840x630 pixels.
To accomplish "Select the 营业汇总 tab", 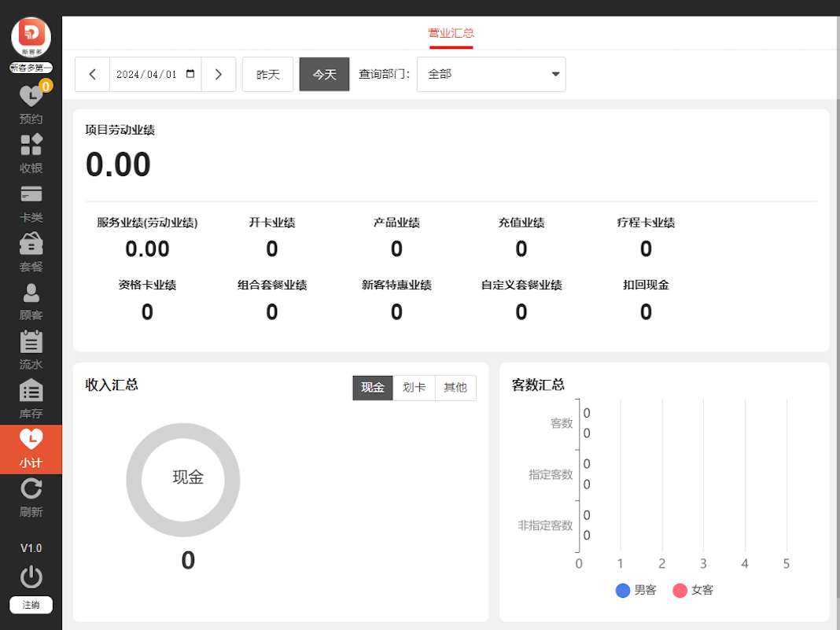I will (x=451, y=33).
